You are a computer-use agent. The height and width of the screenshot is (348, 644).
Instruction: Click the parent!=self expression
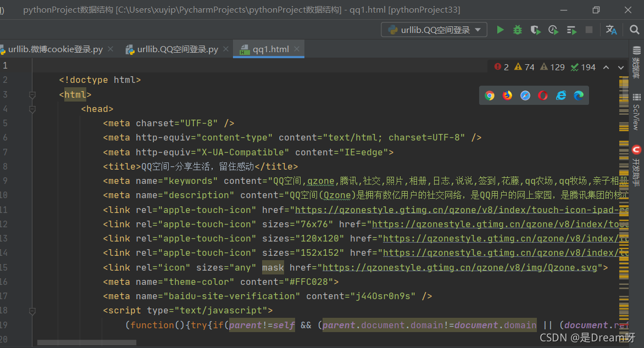[262, 325]
